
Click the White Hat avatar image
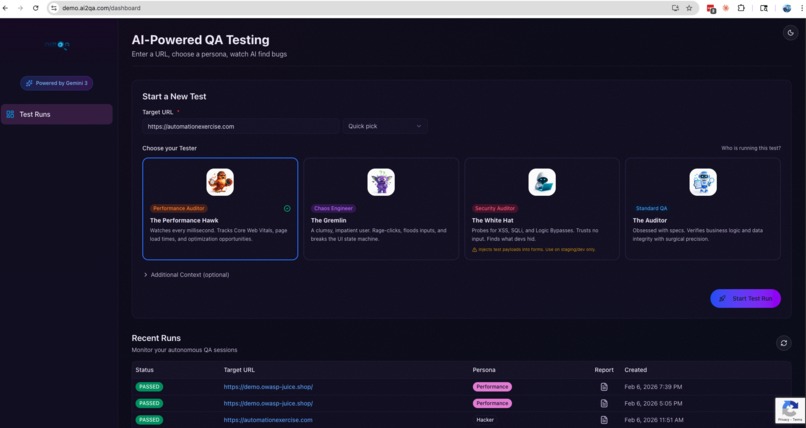(542, 182)
